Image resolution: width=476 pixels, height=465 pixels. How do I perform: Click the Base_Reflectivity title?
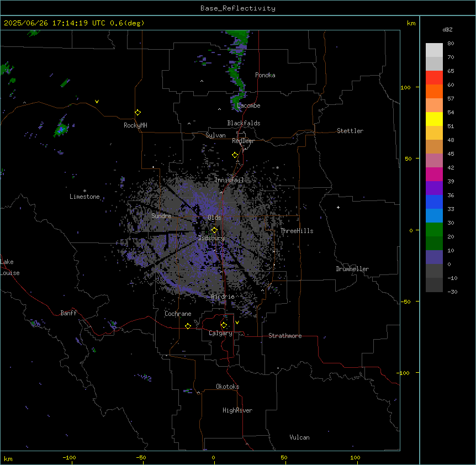[238, 8]
